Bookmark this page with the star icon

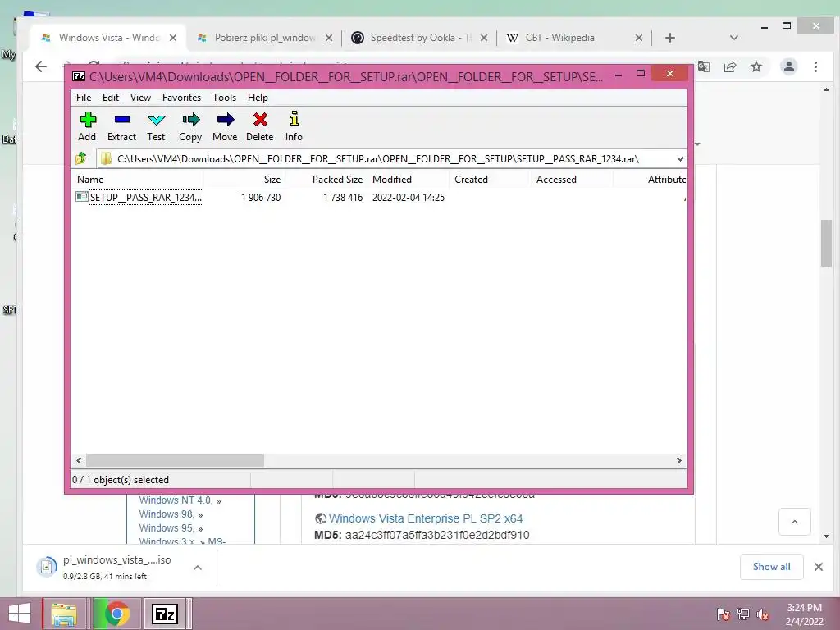tap(756, 67)
